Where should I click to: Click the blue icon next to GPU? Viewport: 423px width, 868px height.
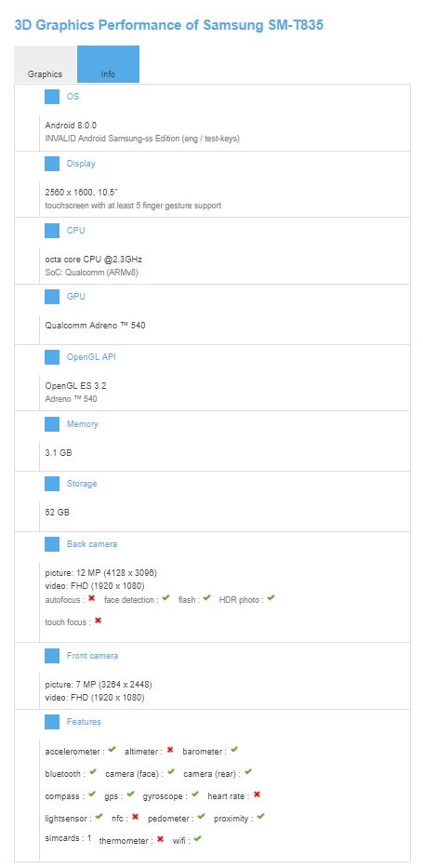pos(52,297)
